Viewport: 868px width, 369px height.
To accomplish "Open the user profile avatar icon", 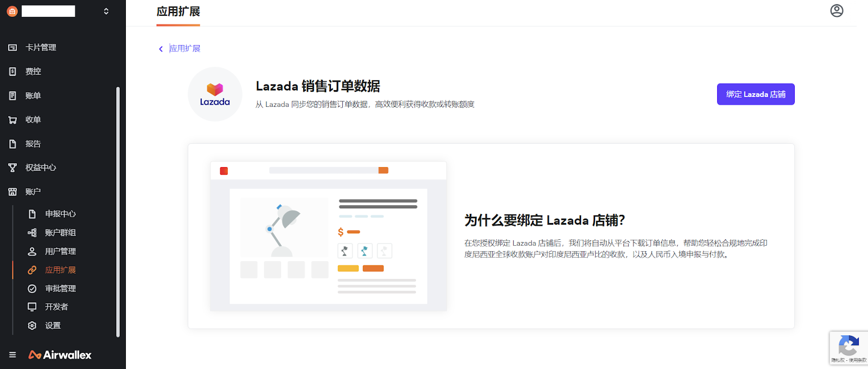I will (x=837, y=11).
